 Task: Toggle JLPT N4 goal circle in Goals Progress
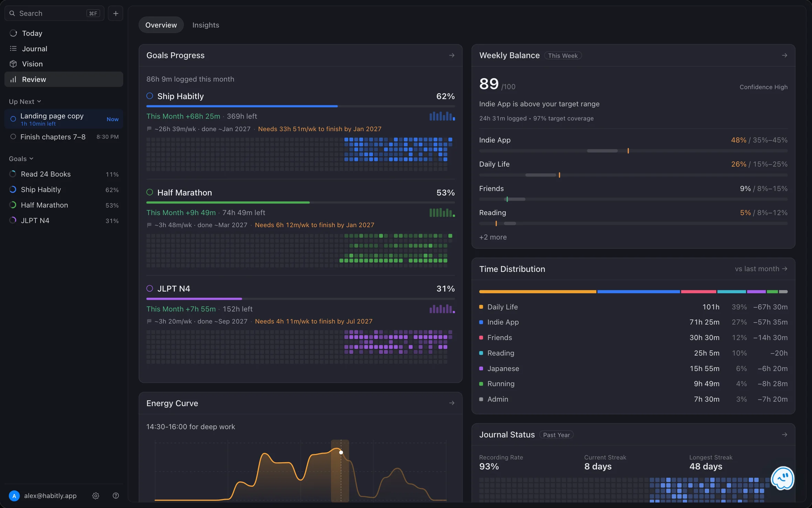(150, 288)
